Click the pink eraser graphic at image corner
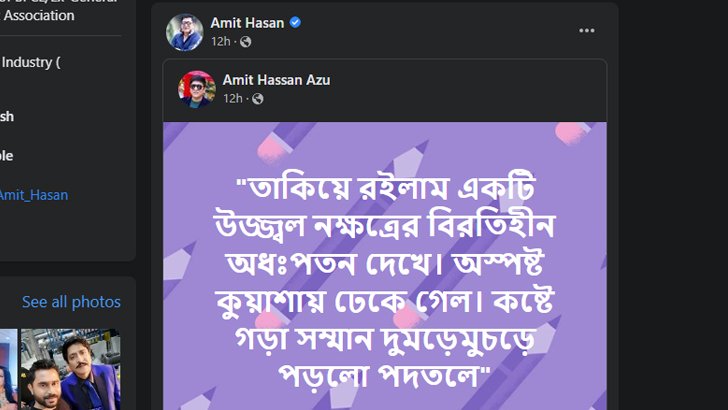Viewport: 728px width, 410px height. coord(572,132)
